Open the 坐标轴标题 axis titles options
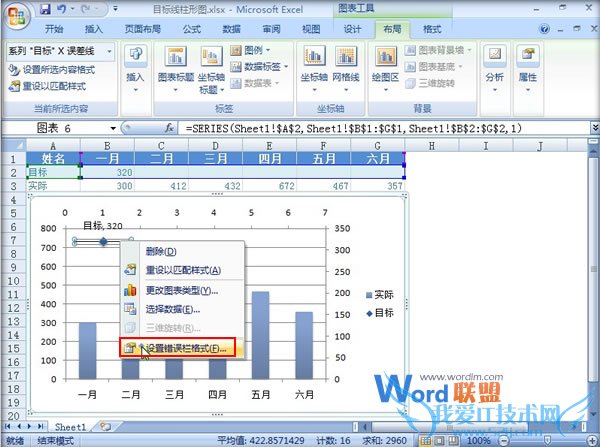The height and width of the screenshot is (447, 600). [211, 69]
